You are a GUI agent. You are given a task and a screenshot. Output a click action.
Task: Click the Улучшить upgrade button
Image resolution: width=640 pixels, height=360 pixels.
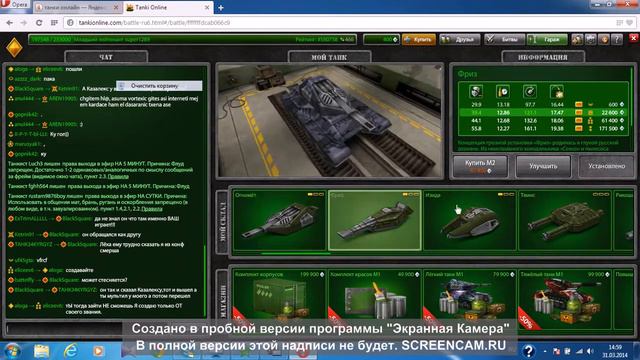click(543, 166)
